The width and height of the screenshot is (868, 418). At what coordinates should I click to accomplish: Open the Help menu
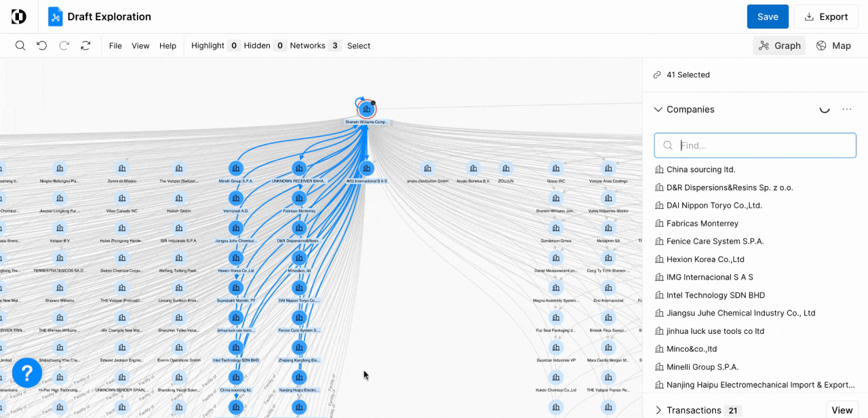coord(167,45)
